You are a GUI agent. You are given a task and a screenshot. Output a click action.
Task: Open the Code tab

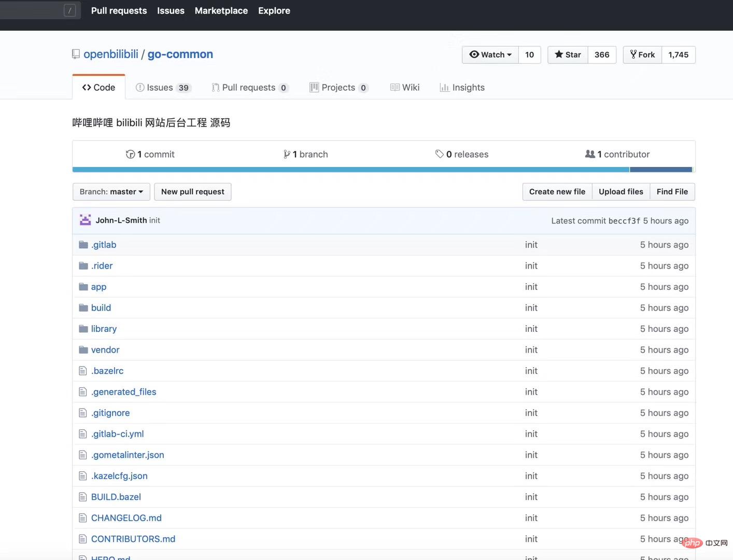98,87
